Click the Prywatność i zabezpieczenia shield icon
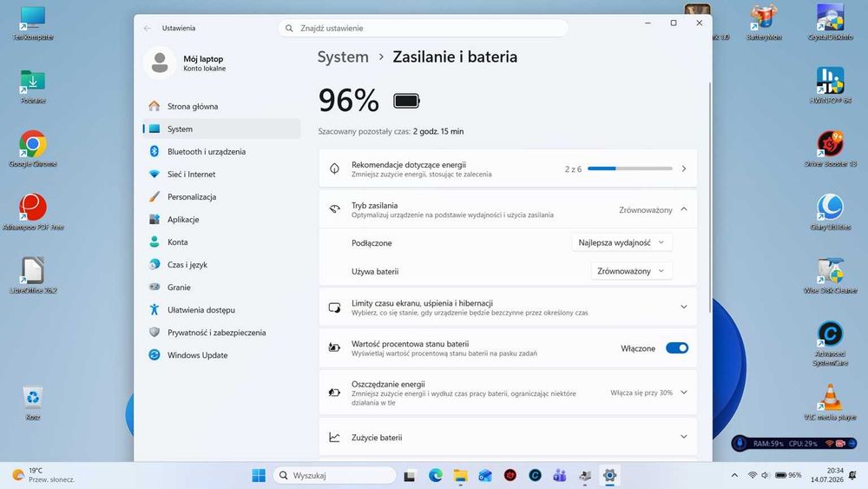868x489 pixels. tap(155, 333)
